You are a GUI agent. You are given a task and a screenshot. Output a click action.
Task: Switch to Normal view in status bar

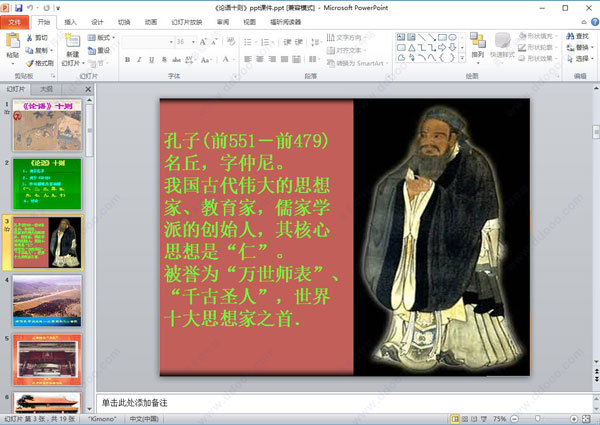[x=455, y=419]
